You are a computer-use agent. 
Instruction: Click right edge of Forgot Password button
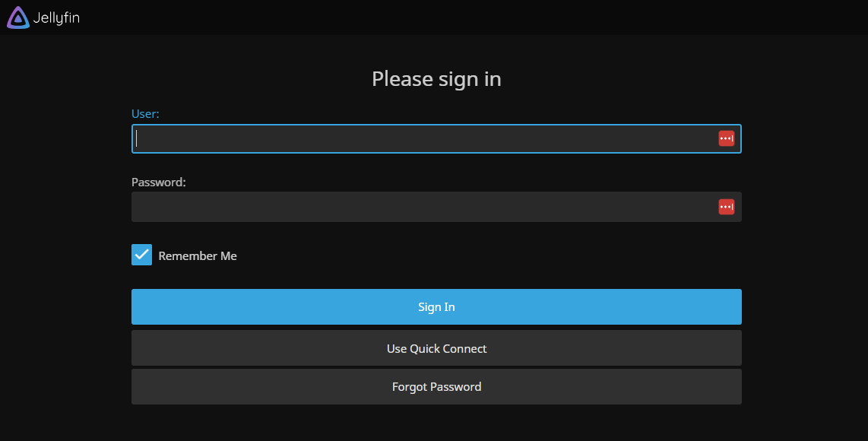(x=734, y=387)
